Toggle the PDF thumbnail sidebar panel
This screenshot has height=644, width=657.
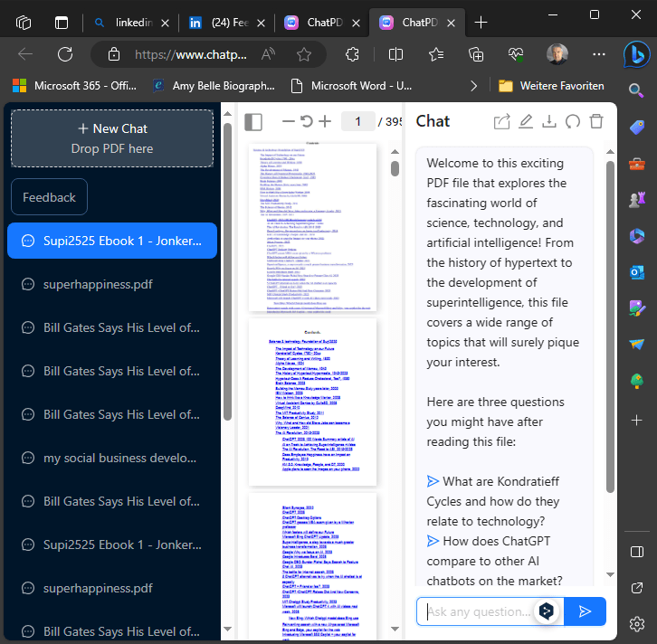pyautogui.click(x=253, y=122)
